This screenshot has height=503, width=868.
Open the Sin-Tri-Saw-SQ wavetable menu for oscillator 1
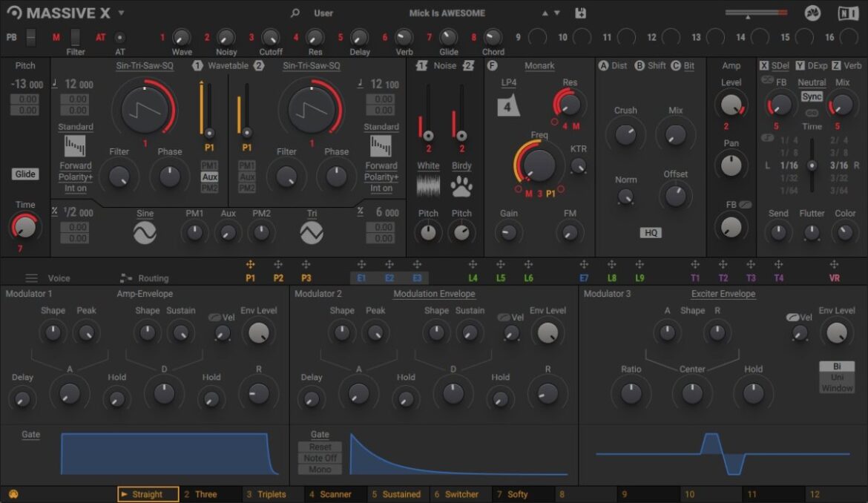point(145,66)
